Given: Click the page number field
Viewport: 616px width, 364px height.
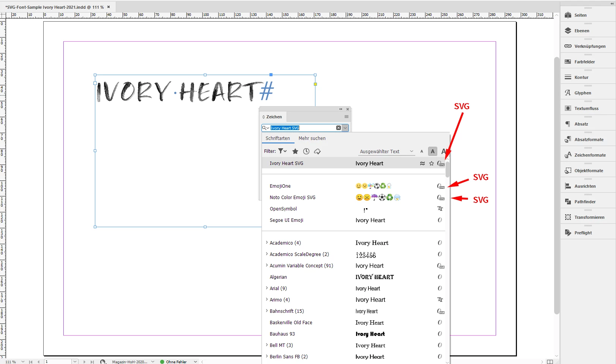Looking at the screenshot, I should (x=58, y=362).
